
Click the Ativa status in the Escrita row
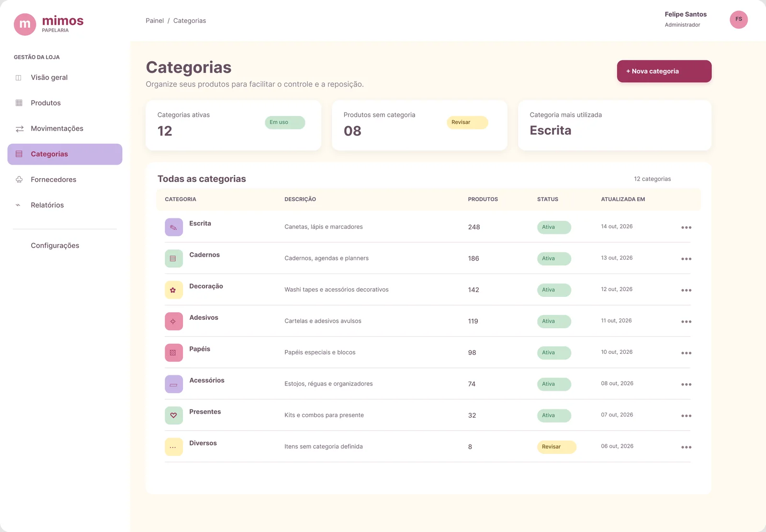click(x=554, y=227)
